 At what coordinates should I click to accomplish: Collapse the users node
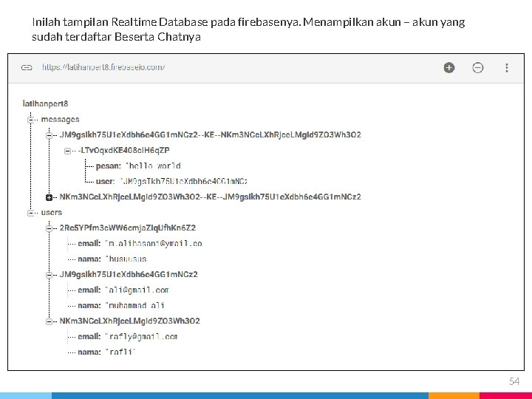(x=31, y=213)
